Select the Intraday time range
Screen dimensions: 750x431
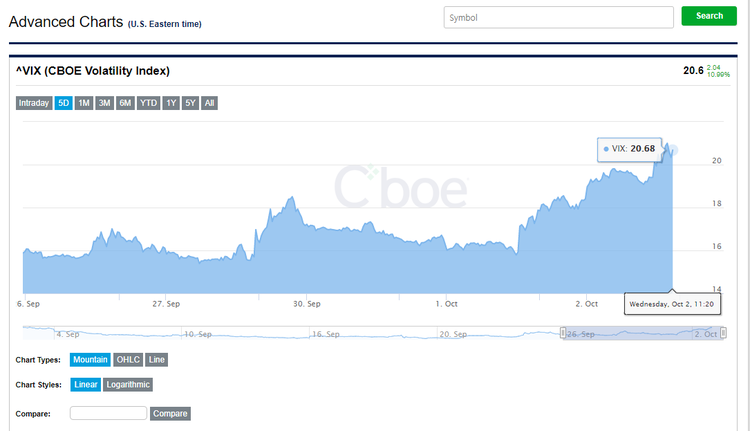(x=34, y=103)
